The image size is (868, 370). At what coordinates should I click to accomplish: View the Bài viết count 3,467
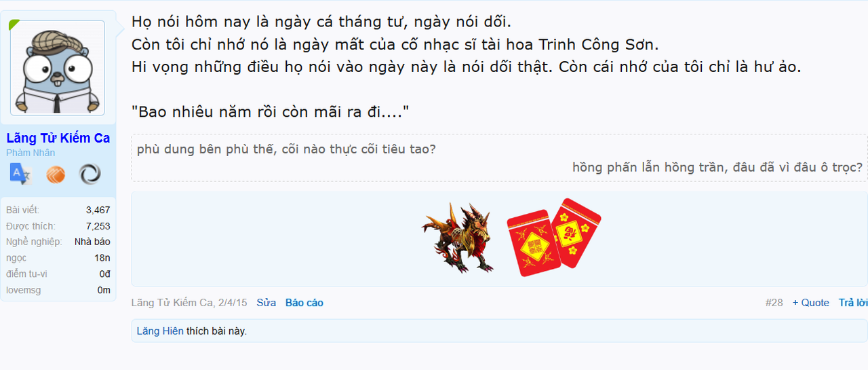pyautogui.click(x=98, y=210)
